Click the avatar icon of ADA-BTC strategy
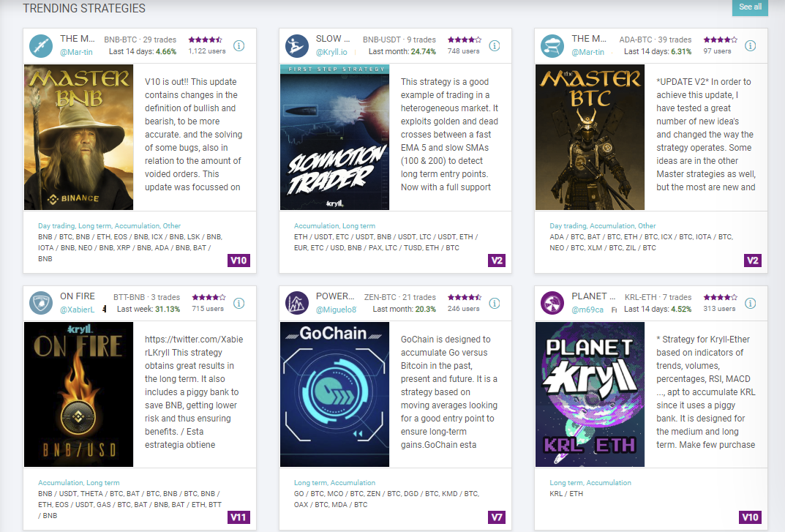The height and width of the screenshot is (532, 785). (x=552, y=45)
